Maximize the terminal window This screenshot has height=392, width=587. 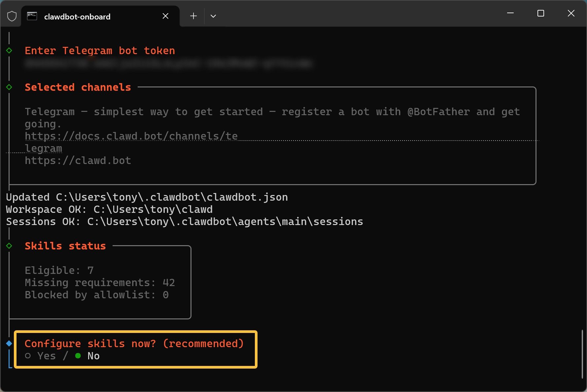(x=540, y=14)
